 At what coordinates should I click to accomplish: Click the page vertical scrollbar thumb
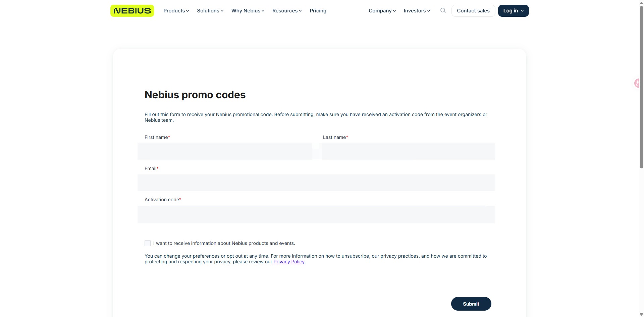pos(641,87)
